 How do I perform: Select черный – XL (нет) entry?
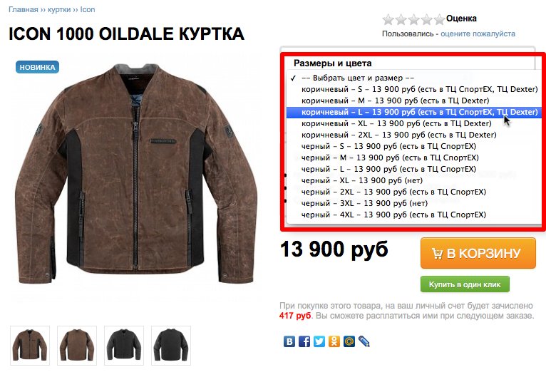click(413, 180)
